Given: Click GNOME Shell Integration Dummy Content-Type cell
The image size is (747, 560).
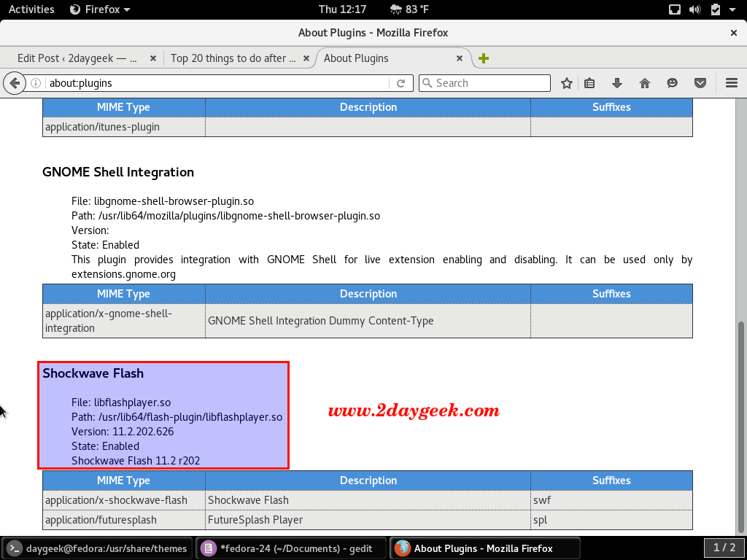Looking at the screenshot, I should [x=368, y=321].
